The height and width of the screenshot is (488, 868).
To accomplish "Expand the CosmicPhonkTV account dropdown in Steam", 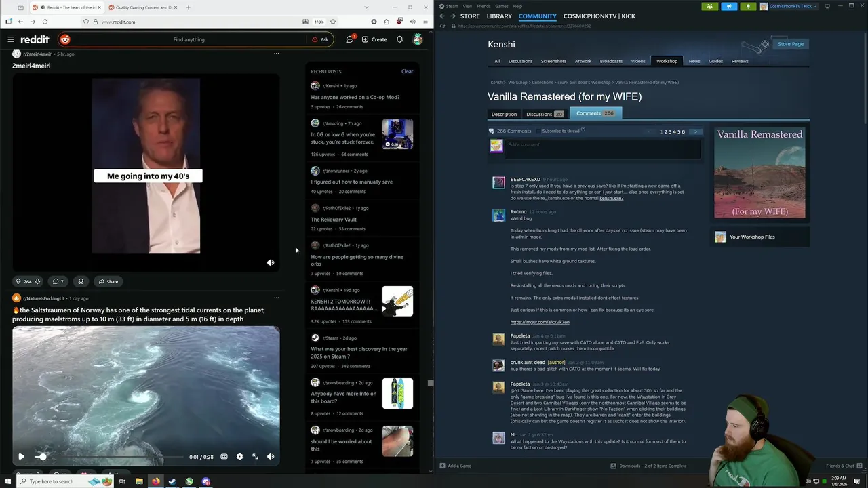I will (x=789, y=6).
